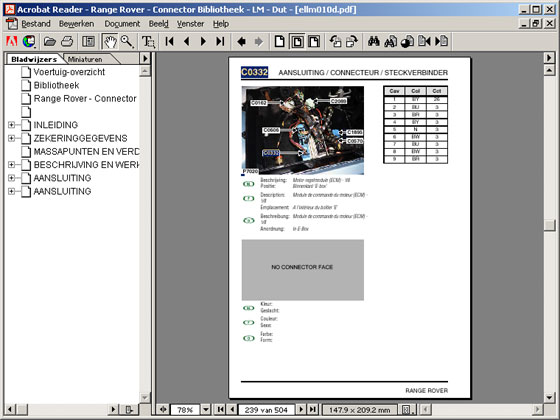Click the Find binoculars icon
Screen dimensions: 560x420
click(374, 41)
